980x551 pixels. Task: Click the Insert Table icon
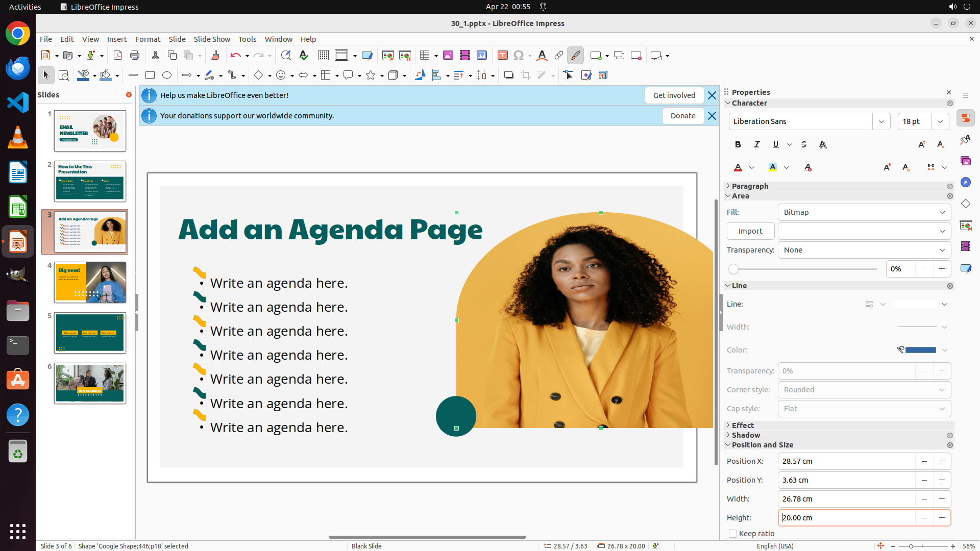point(425,56)
